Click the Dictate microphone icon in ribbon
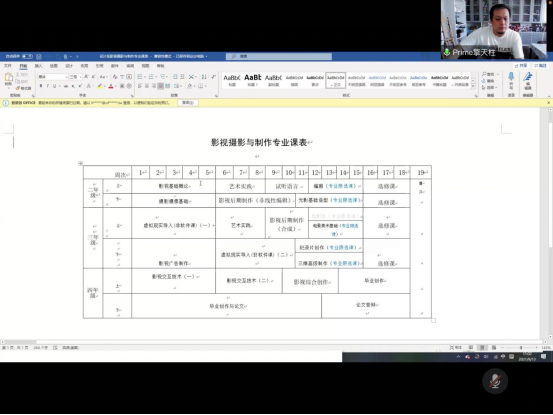This screenshot has height=415, width=553. click(511, 77)
